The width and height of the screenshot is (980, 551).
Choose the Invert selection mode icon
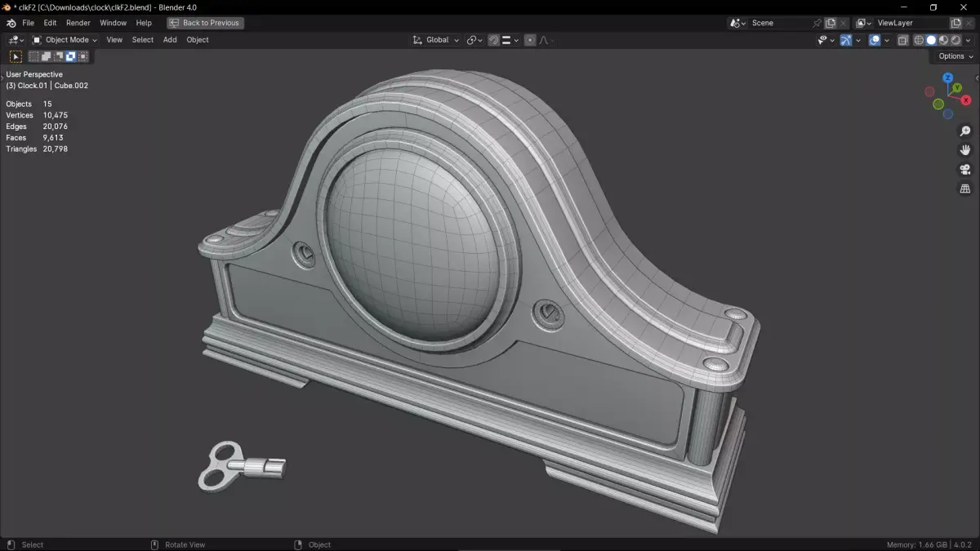pos(70,56)
